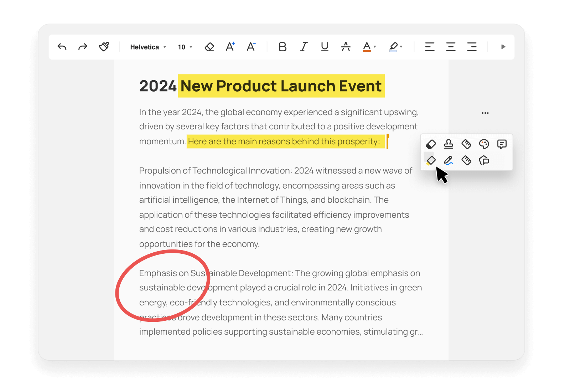Viewport: 570px width, 392px height.
Task: Toggle strikethrough formatting
Action: coord(346,47)
